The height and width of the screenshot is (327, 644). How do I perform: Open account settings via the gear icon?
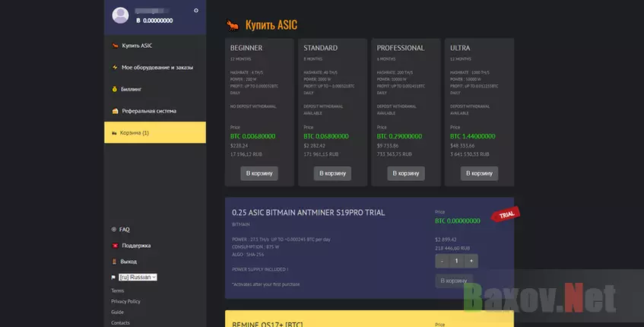[x=196, y=10]
